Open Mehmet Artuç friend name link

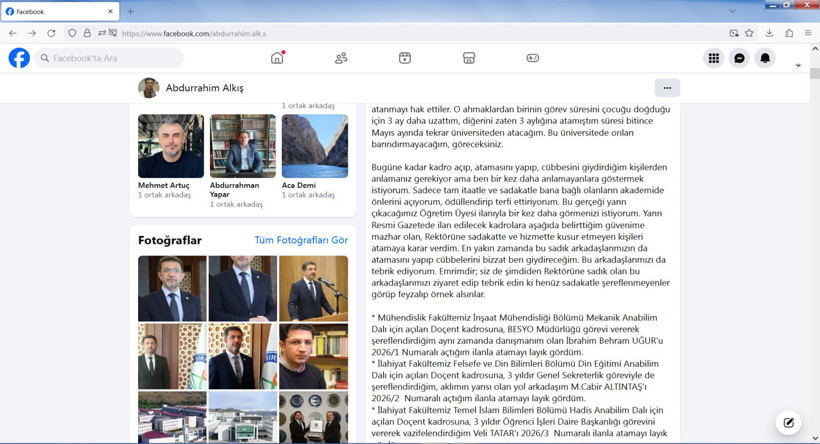point(164,185)
